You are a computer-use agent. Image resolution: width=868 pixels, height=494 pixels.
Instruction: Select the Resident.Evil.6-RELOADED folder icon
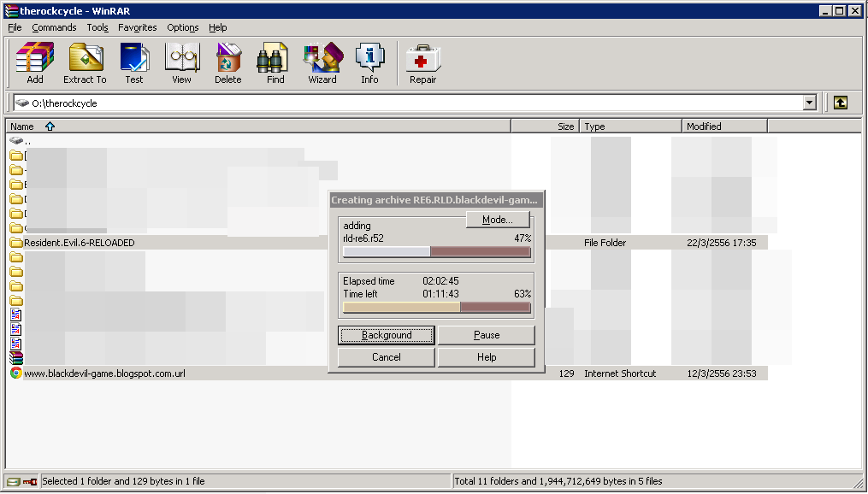pyautogui.click(x=16, y=243)
